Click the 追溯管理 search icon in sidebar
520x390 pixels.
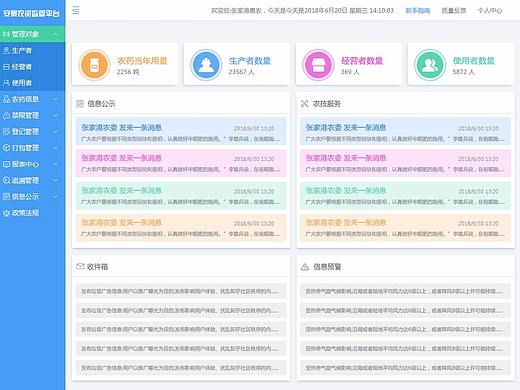click(6, 180)
